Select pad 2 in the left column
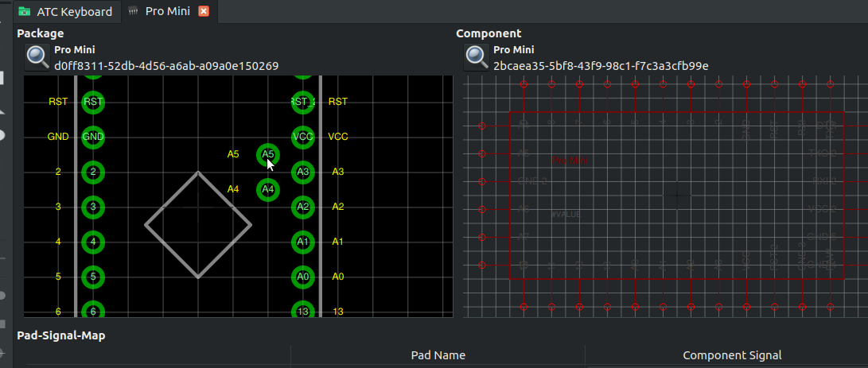The image size is (868, 368). pyautogui.click(x=93, y=172)
